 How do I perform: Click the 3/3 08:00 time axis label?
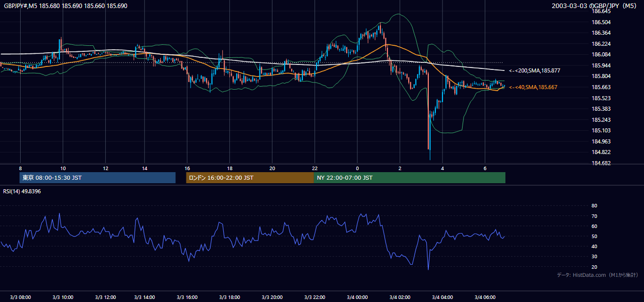point(20,297)
